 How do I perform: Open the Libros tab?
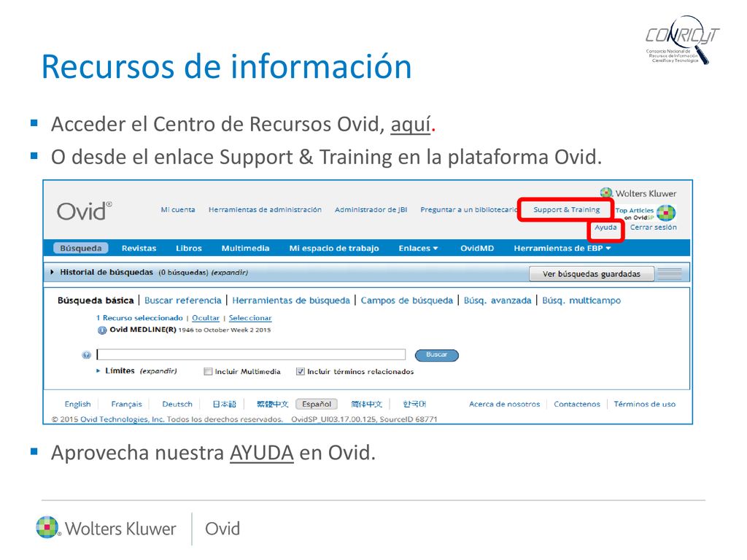pyautogui.click(x=189, y=248)
